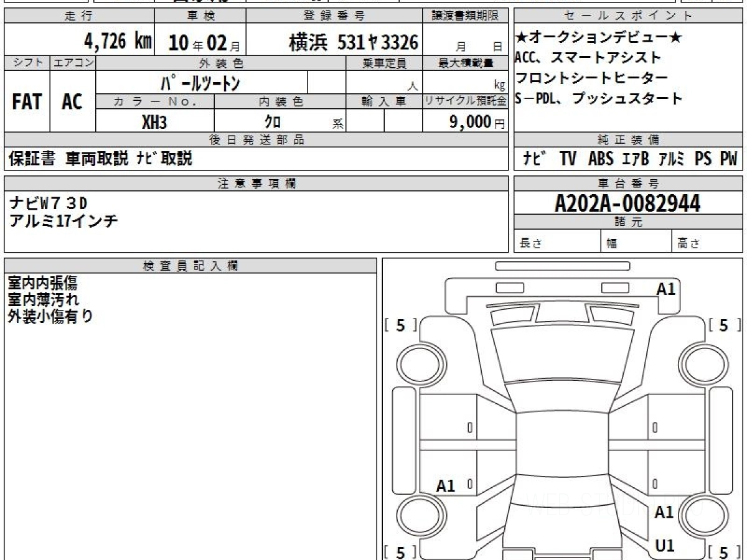This screenshot has width=747, height=560.
Task: Click the 内装色 header
Action: 280,101
